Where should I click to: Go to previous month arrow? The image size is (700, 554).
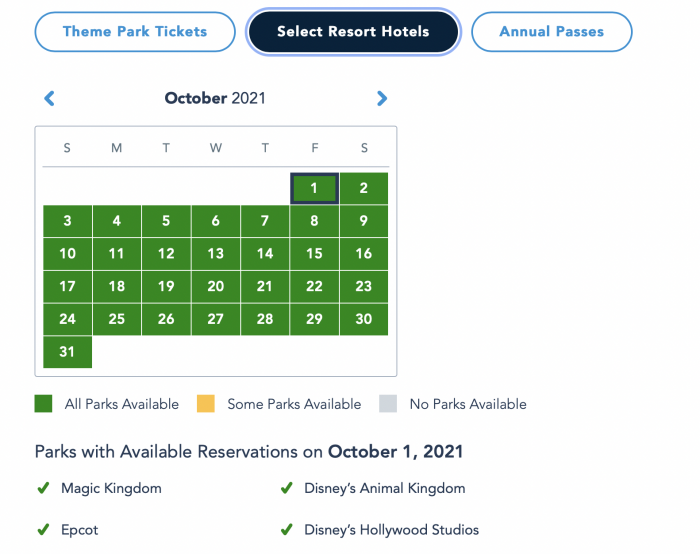49,98
